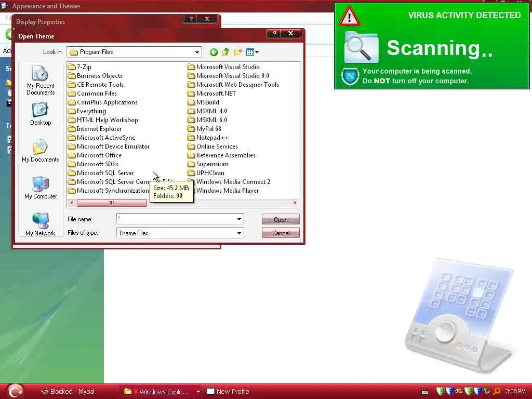Expand the File name dropdown arrow
Screen dimensions: 532x399
click(x=239, y=219)
